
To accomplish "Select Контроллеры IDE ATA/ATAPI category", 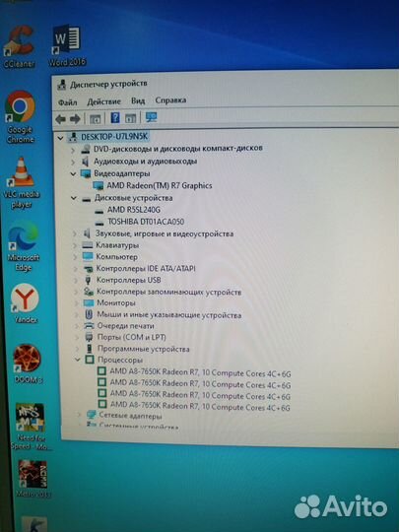I will (x=146, y=268).
